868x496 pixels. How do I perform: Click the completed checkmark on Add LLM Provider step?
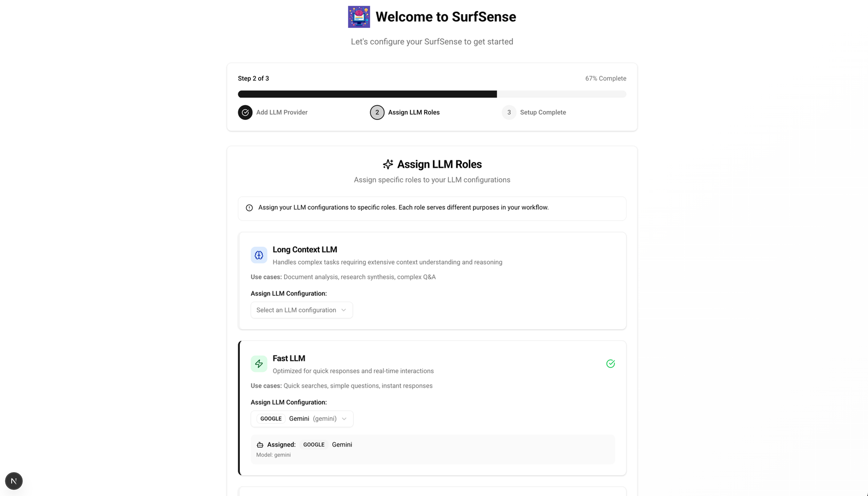(x=245, y=112)
